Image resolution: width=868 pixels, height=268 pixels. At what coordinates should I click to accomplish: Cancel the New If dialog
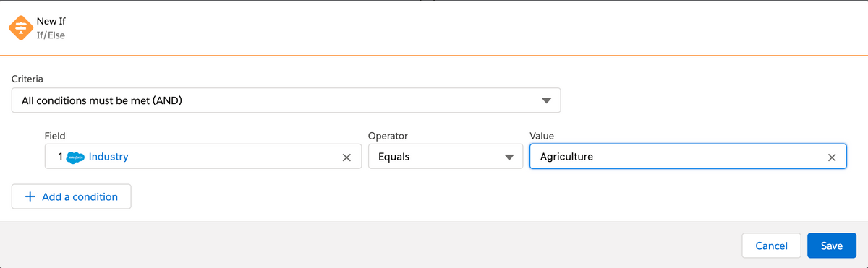point(771,246)
